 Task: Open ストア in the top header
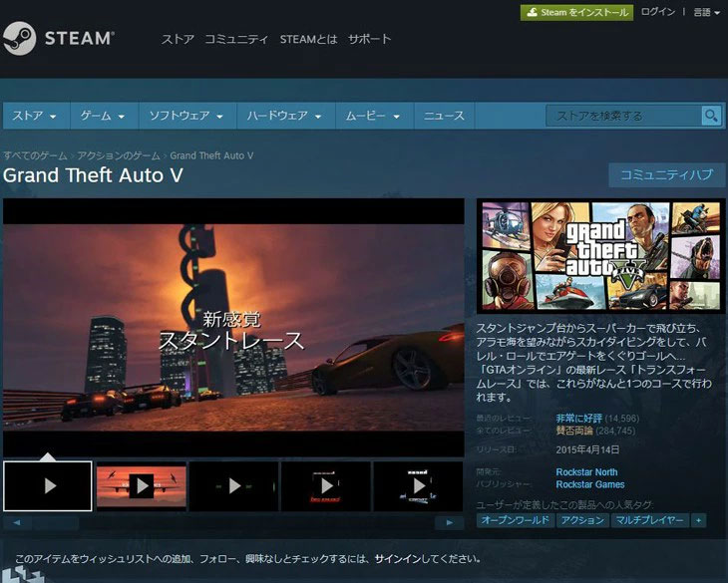[178, 40]
